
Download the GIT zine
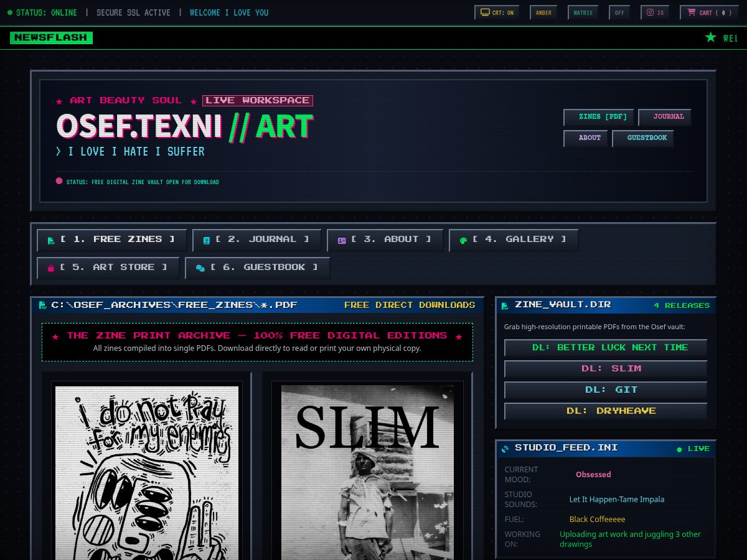pos(606,390)
